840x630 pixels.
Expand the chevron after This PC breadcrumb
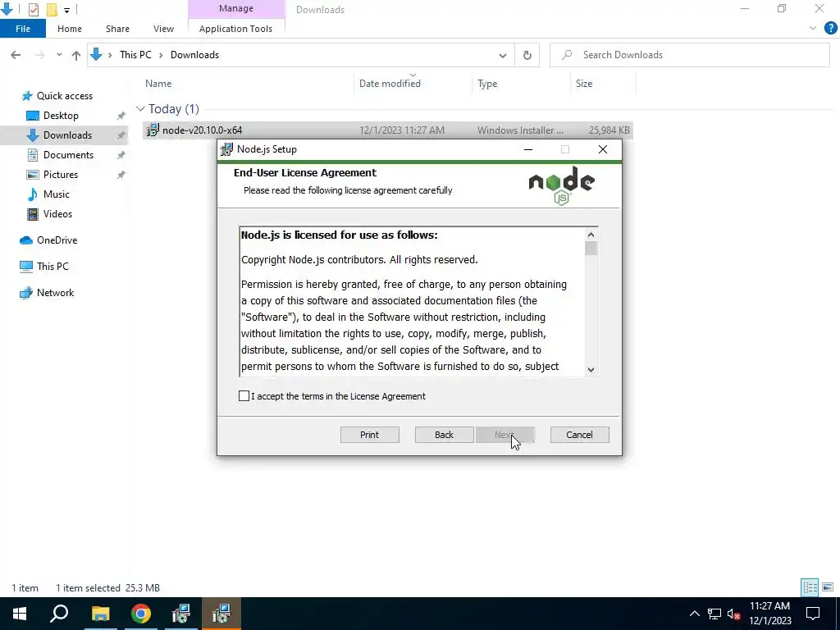click(161, 55)
